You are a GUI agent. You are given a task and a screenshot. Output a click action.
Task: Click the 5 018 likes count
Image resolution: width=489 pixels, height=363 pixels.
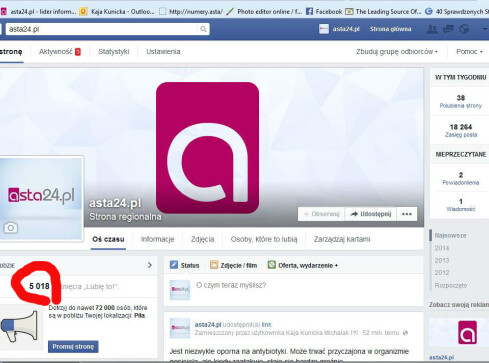pyautogui.click(x=39, y=286)
